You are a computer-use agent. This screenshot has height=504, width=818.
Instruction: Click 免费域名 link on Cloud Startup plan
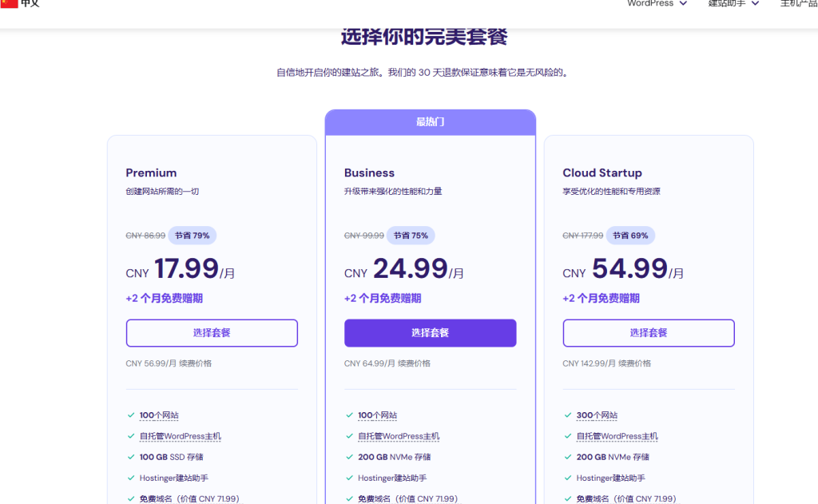pos(593,498)
